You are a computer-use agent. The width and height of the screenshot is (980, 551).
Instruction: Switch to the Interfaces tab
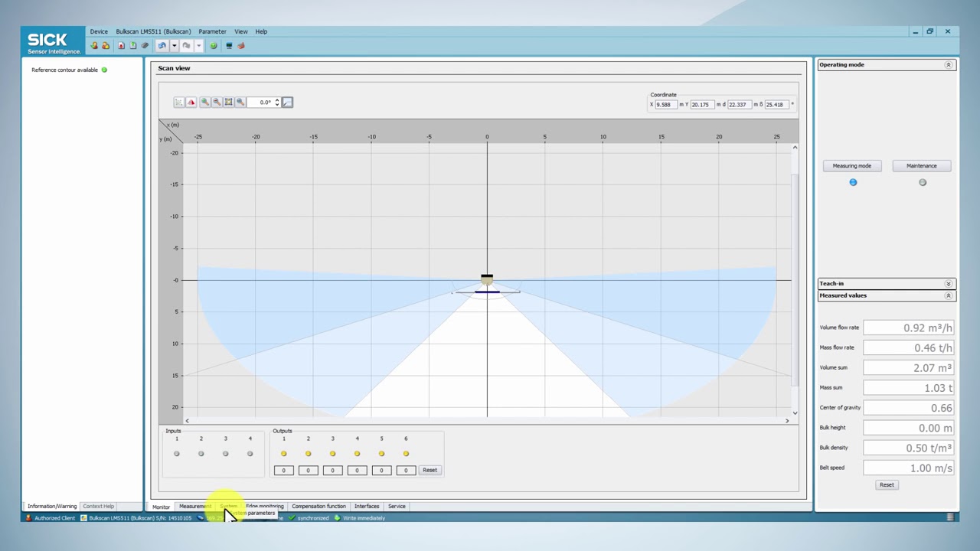[x=367, y=506]
